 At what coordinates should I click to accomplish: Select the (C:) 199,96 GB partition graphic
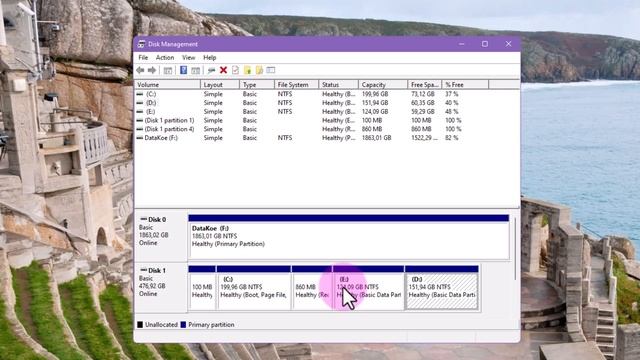click(x=253, y=288)
